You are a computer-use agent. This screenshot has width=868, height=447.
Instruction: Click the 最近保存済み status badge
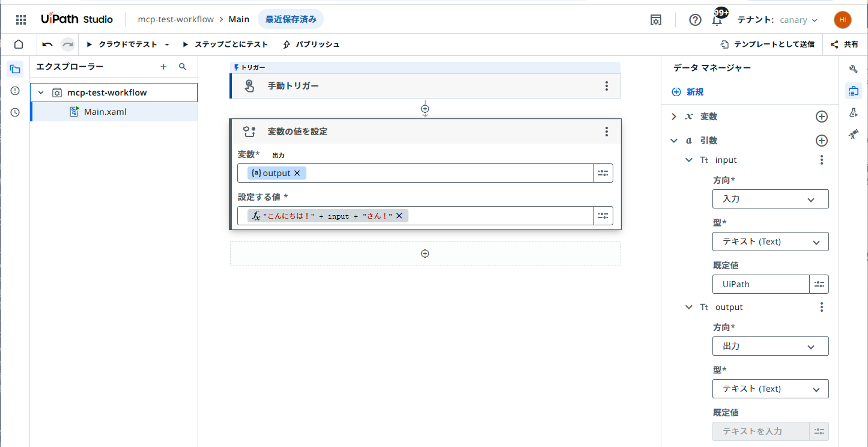pos(291,19)
